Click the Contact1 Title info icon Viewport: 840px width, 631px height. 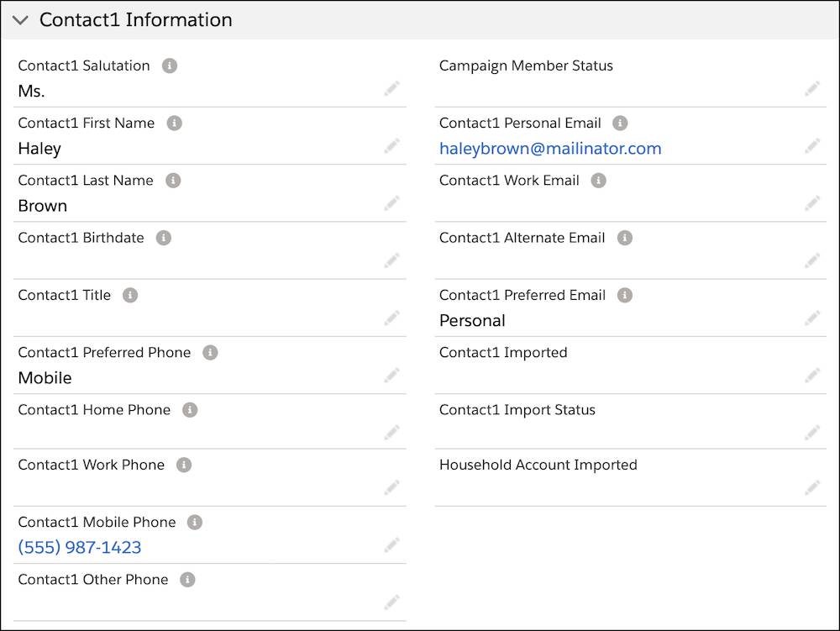point(130,295)
